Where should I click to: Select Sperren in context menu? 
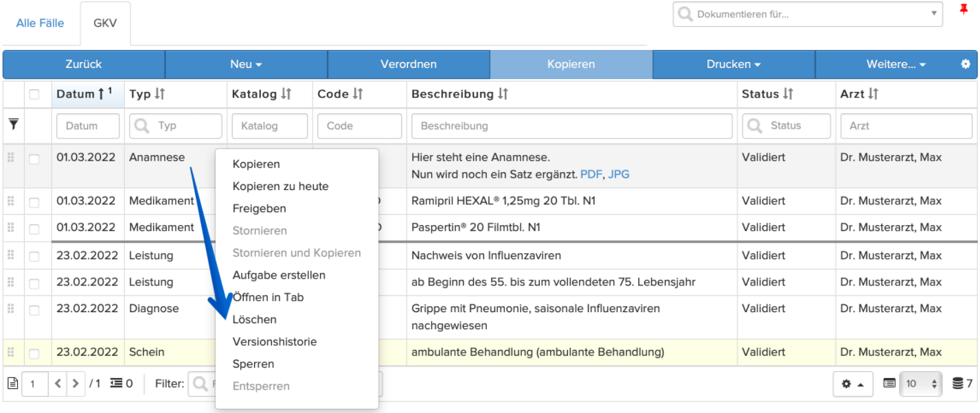pyautogui.click(x=253, y=364)
